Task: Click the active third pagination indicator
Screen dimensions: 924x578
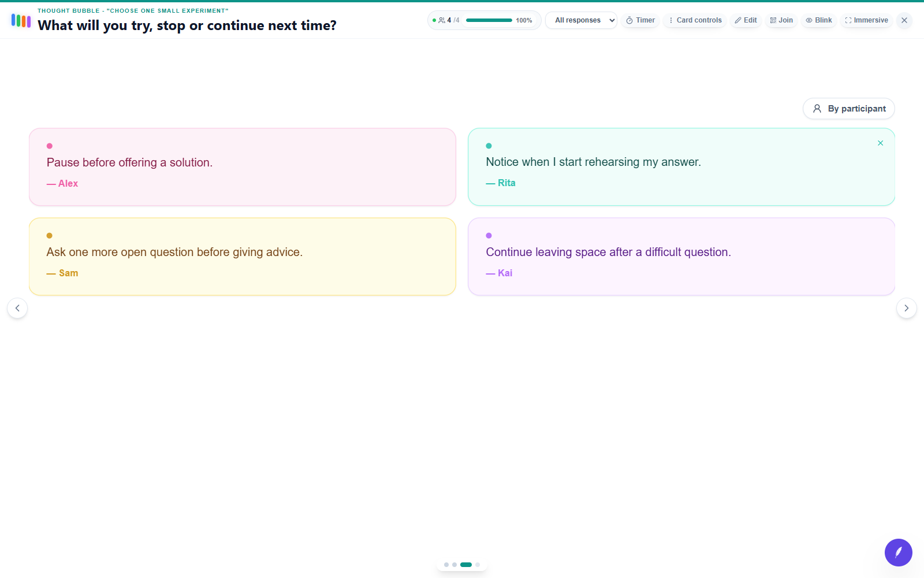Action: pos(466,565)
